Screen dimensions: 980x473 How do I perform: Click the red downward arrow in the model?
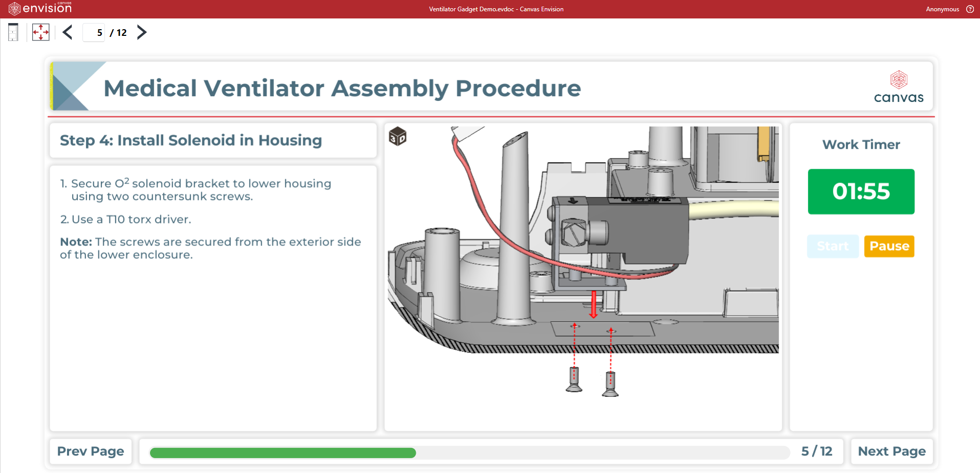pyautogui.click(x=593, y=304)
